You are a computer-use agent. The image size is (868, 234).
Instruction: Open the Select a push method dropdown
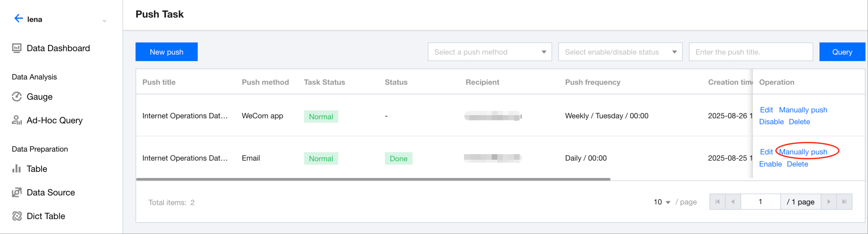click(489, 52)
